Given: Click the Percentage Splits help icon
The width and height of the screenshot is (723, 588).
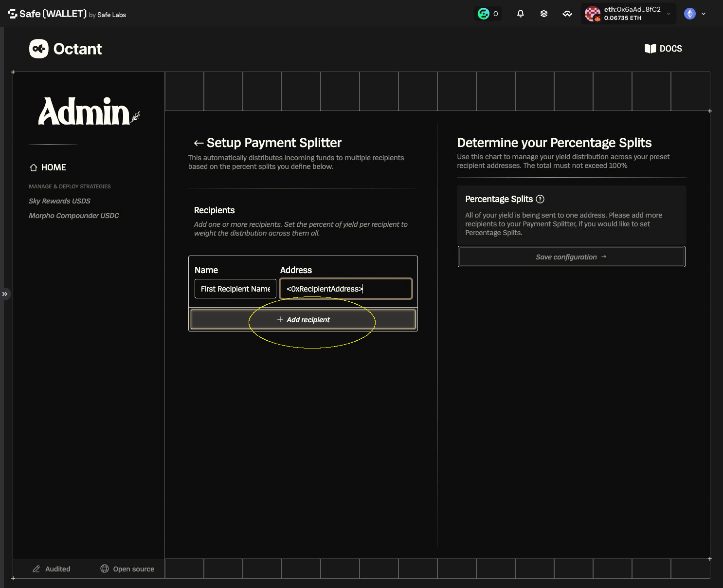Looking at the screenshot, I should [540, 199].
